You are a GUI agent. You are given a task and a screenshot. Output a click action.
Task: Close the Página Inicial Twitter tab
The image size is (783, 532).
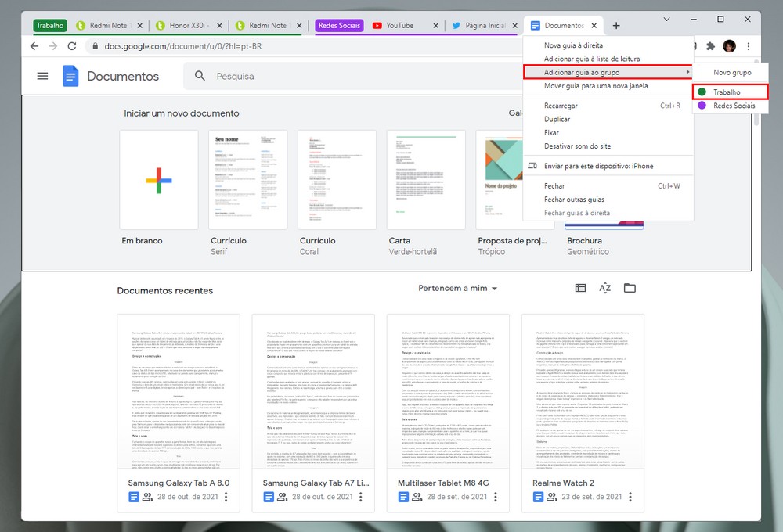[515, 26]
